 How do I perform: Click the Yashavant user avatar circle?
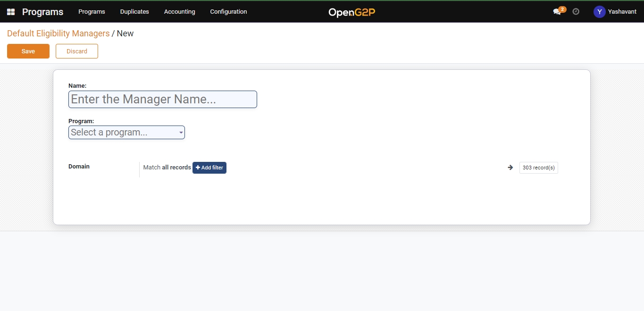point(599,12)
